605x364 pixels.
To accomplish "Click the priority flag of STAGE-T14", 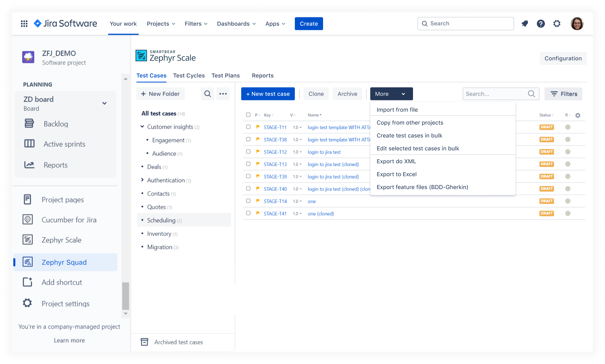I will pyautogui.click(x=257, y=201).
